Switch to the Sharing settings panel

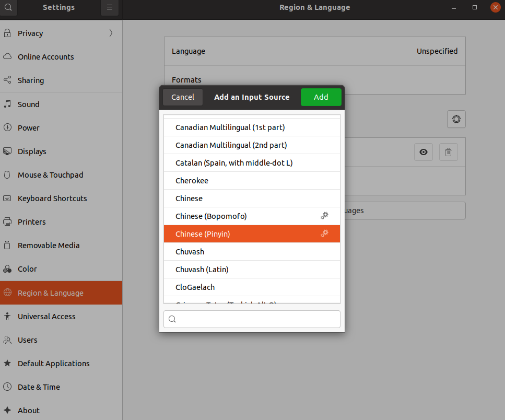61,80
